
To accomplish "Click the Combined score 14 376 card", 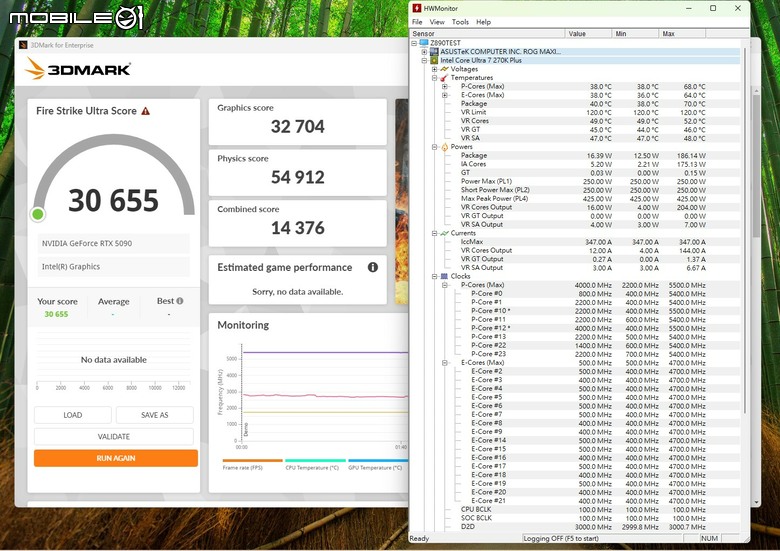I will (x=297, y=223).
